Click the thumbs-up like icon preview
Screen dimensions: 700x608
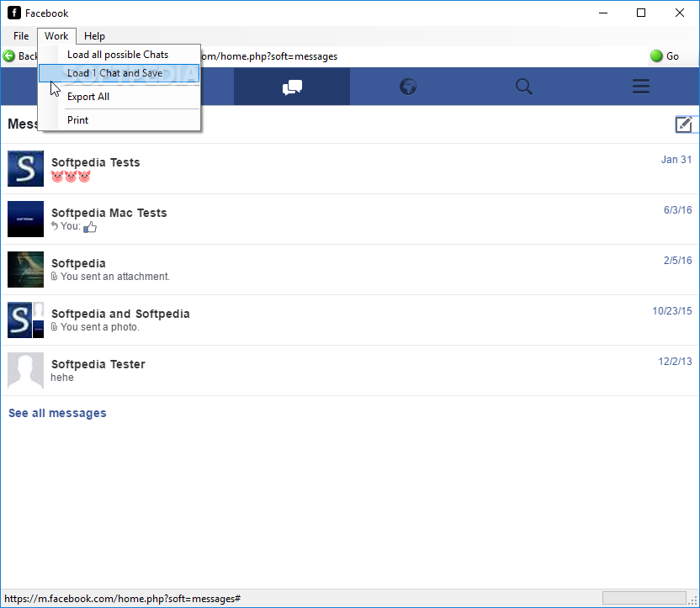[x=90, y=227]
